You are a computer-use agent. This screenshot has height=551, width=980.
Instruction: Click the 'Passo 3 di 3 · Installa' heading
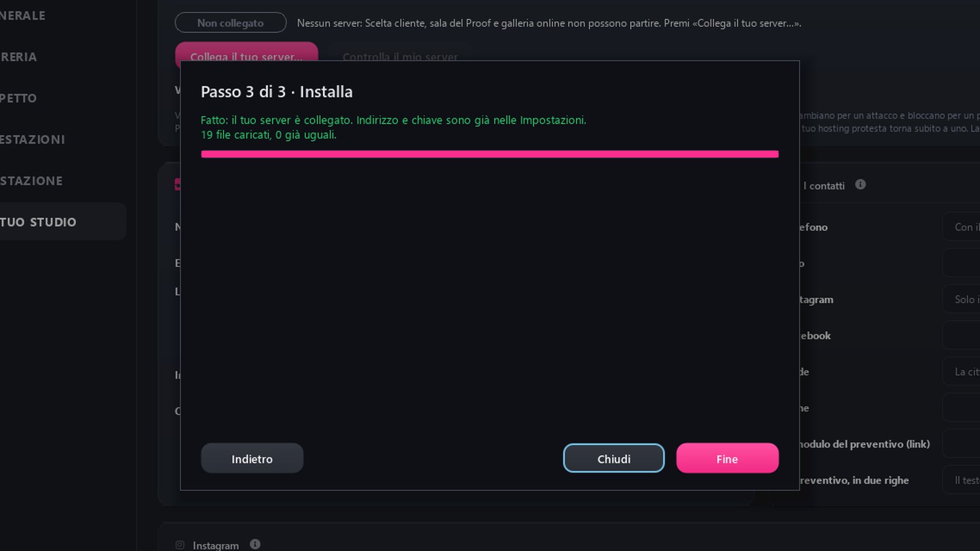click(277, 92)
